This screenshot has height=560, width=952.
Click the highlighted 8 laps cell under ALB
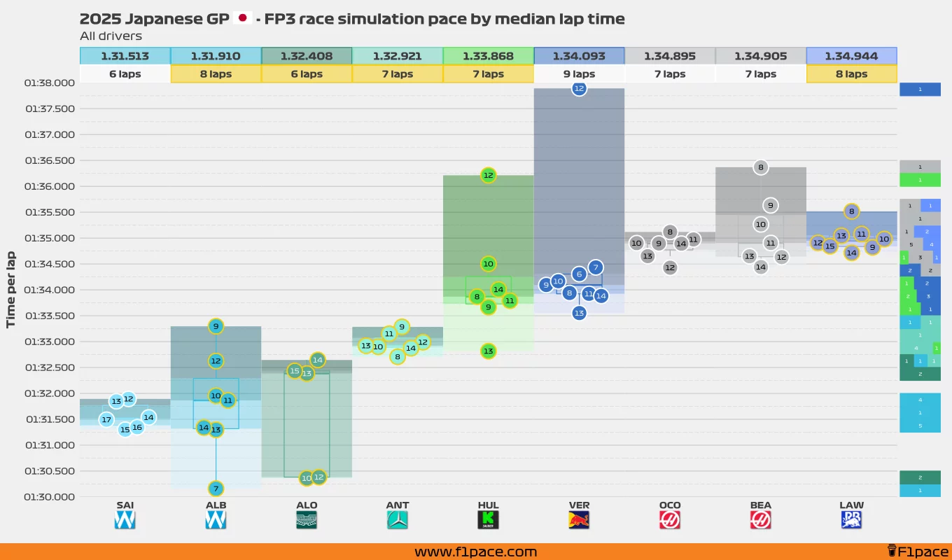(216, 73)
